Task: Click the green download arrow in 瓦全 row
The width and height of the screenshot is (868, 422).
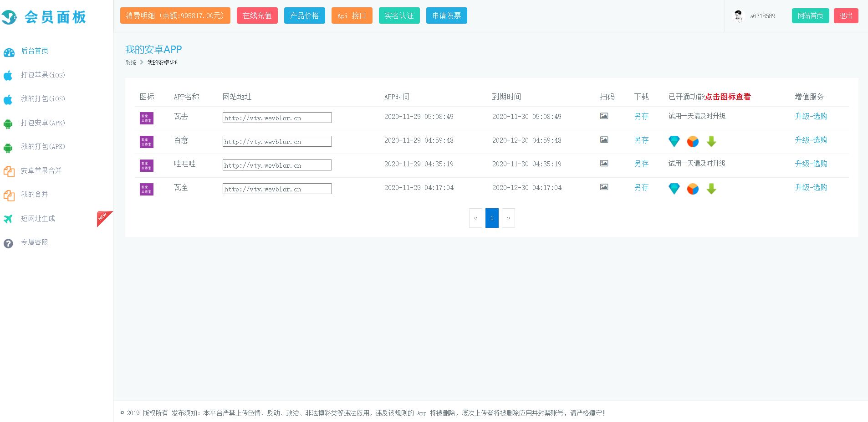Action: click(711, 189)
